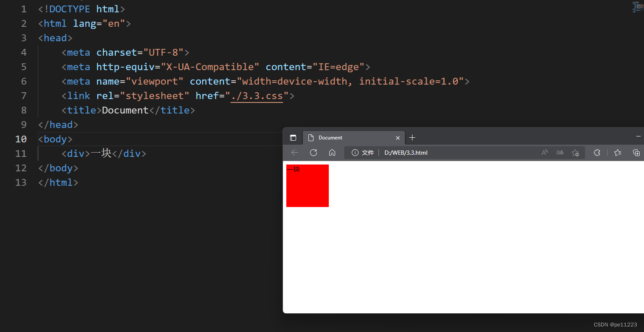The height and width of the screenshot is (332, 644).
Task: Click the editor minimap at top right
Action: point(638,7)
